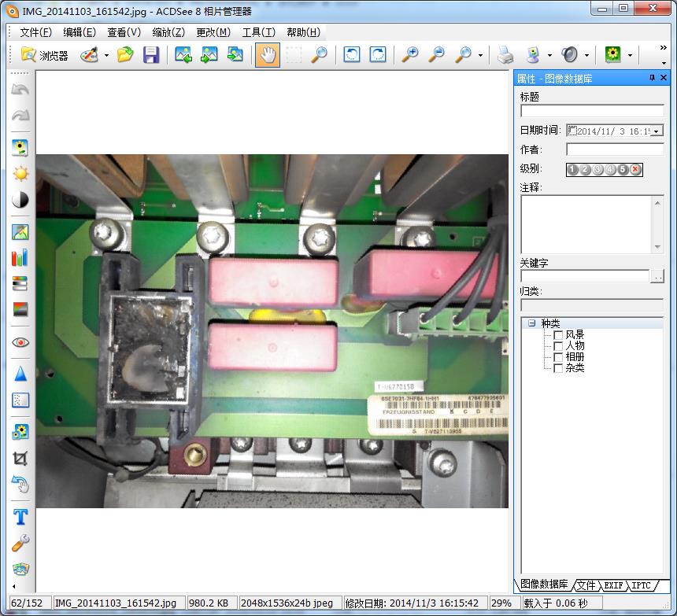Click the keyword browse ... button

coord(657,276)
